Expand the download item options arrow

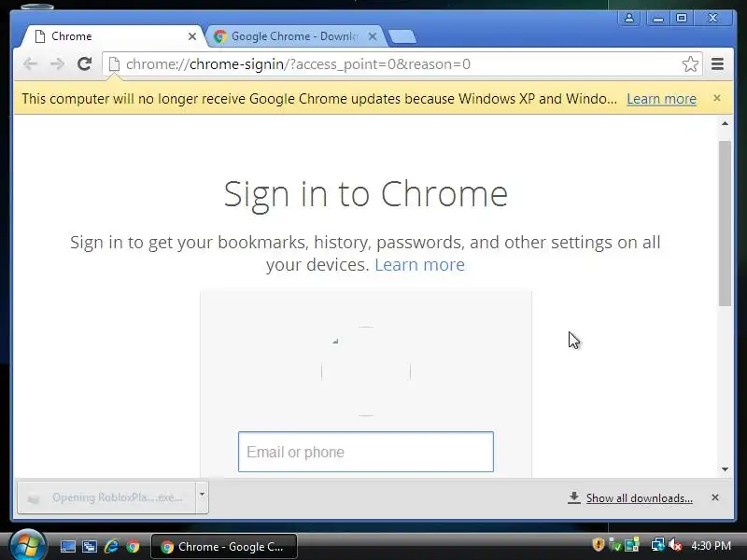(x=202, y=497)
